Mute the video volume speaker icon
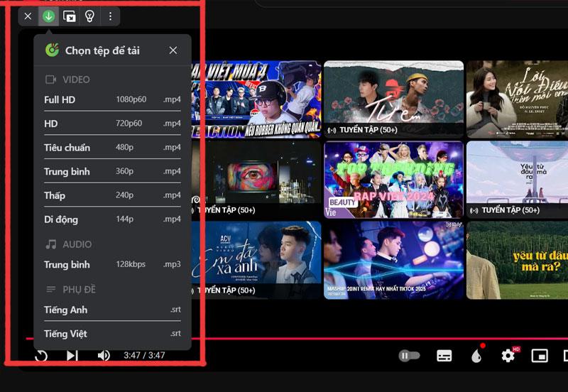 [104, 355]
